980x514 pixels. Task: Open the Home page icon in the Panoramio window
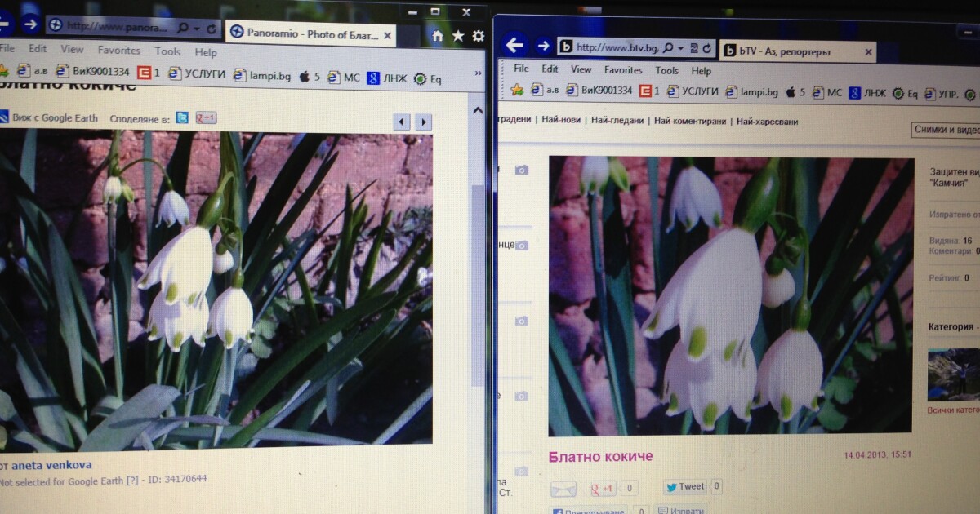(438, 36)
